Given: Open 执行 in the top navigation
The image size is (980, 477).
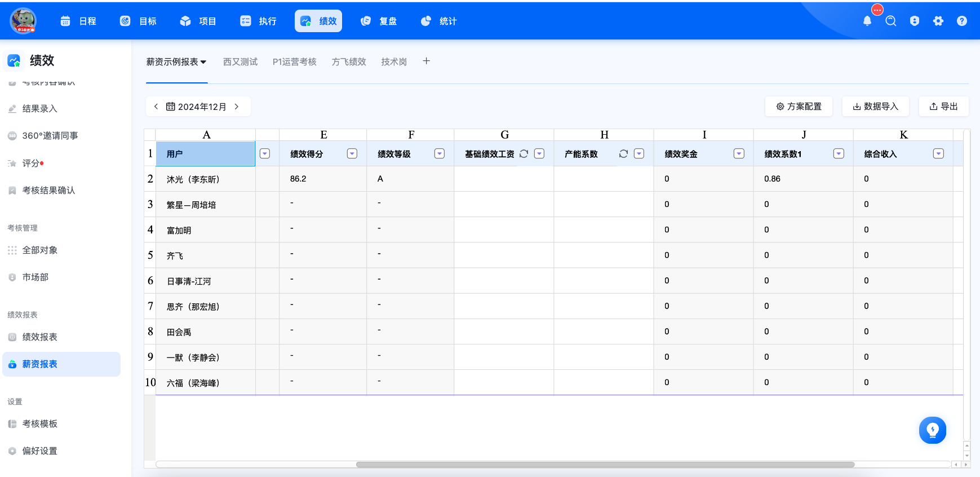Looking at the screenshot, I should click(x=258, y=21).
